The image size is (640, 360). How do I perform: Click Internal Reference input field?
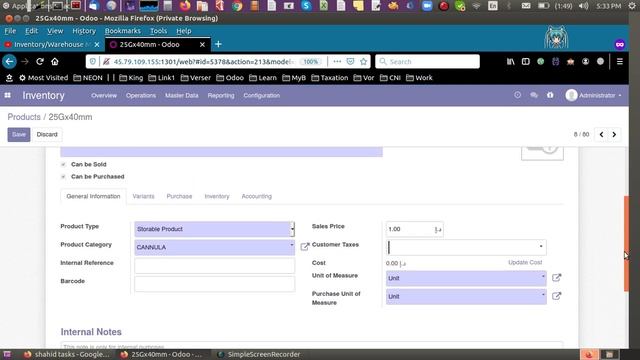click(x=214, y=265)
